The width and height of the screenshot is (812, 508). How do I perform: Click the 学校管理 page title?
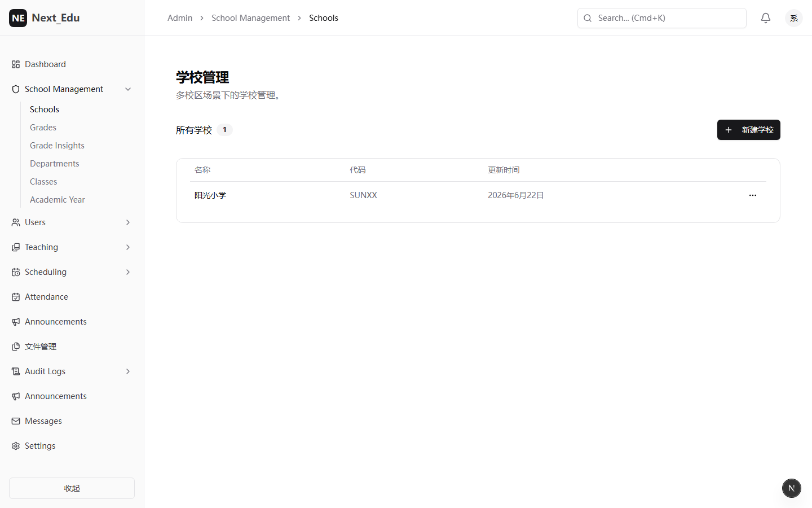point(202,77)
